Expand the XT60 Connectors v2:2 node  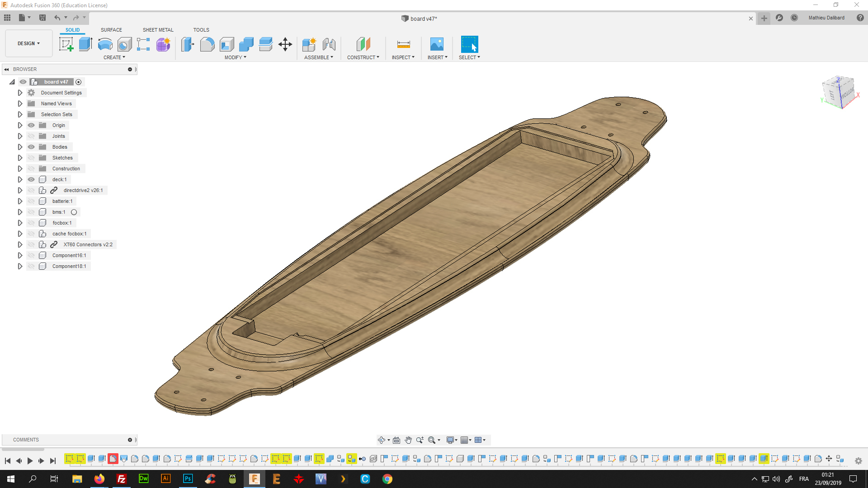20,244
